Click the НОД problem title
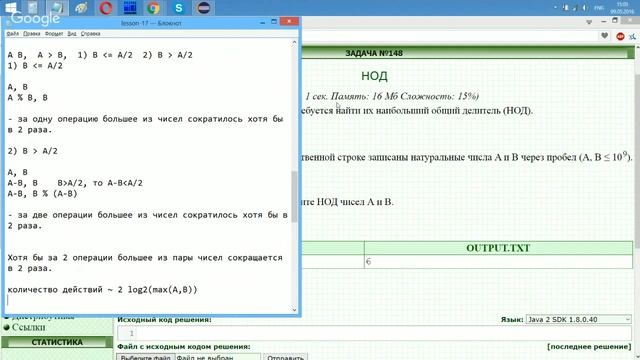Image resolution: width=640 pixels, height=360 pixels. (x=374, y=76)
